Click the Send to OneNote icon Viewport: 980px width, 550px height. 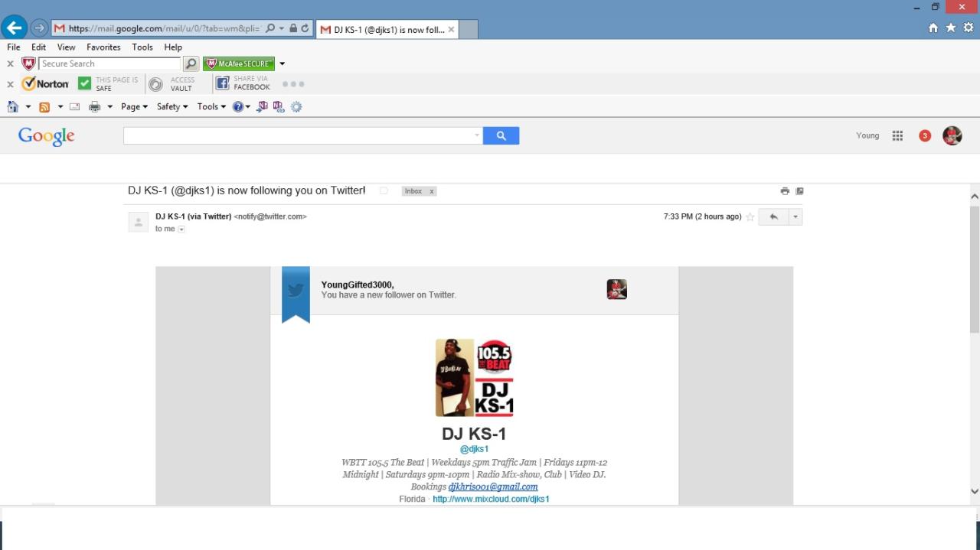click(x=263, y=107)
